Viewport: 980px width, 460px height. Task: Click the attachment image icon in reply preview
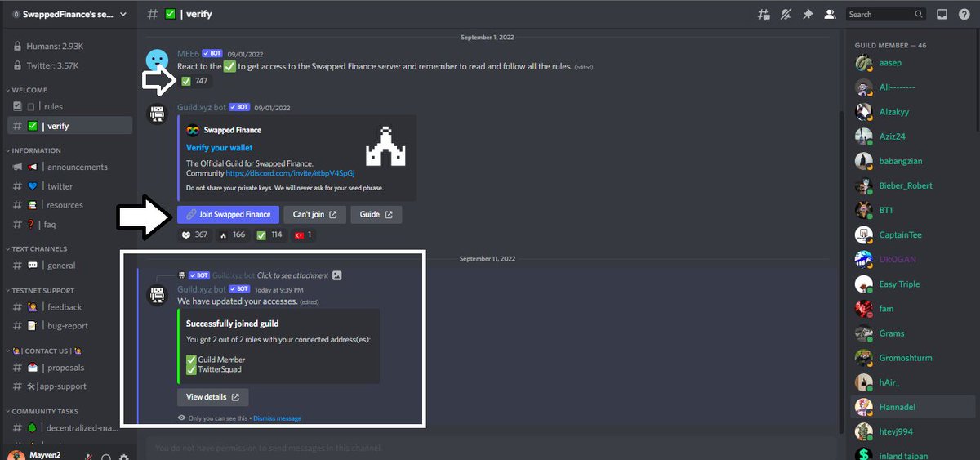[337, 275]
